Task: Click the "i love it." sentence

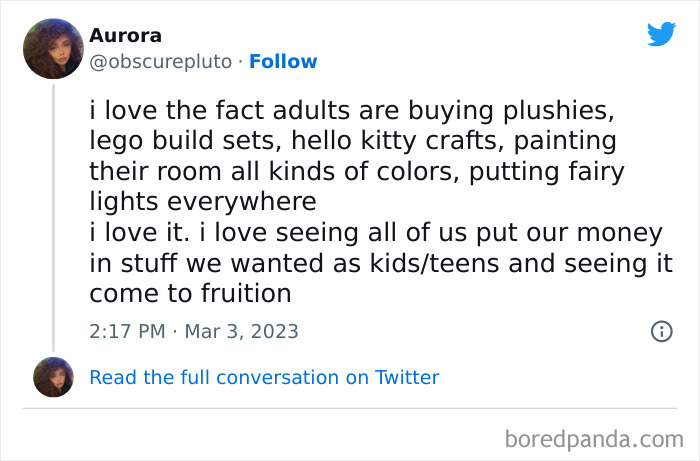Action: click(x=136, y=233)
